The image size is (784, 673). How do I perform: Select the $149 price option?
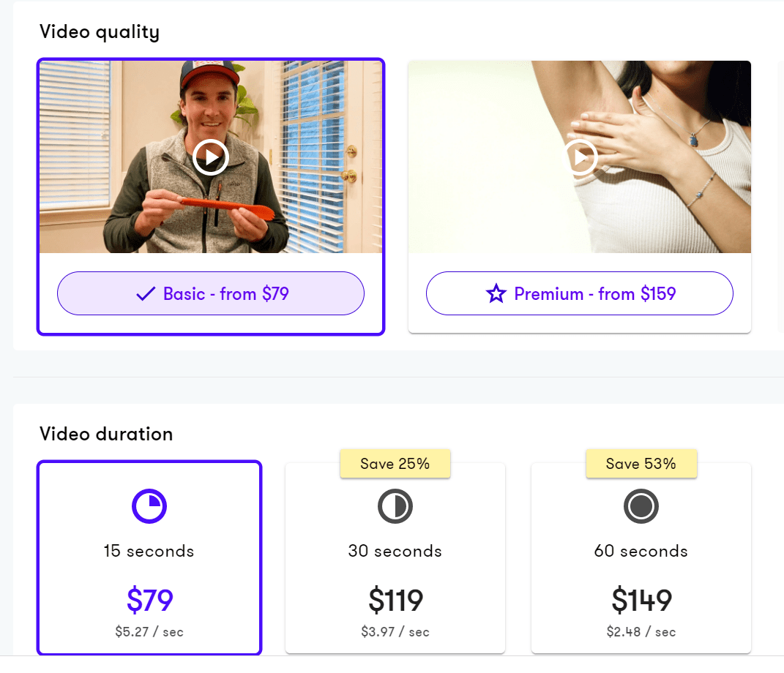click(x=641, y=600)
